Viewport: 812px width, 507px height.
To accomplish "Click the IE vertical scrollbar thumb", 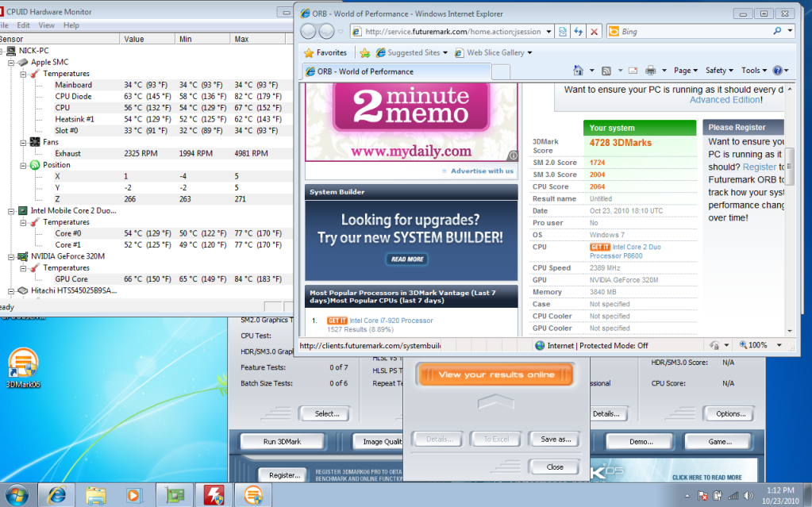I will [790, 166].
